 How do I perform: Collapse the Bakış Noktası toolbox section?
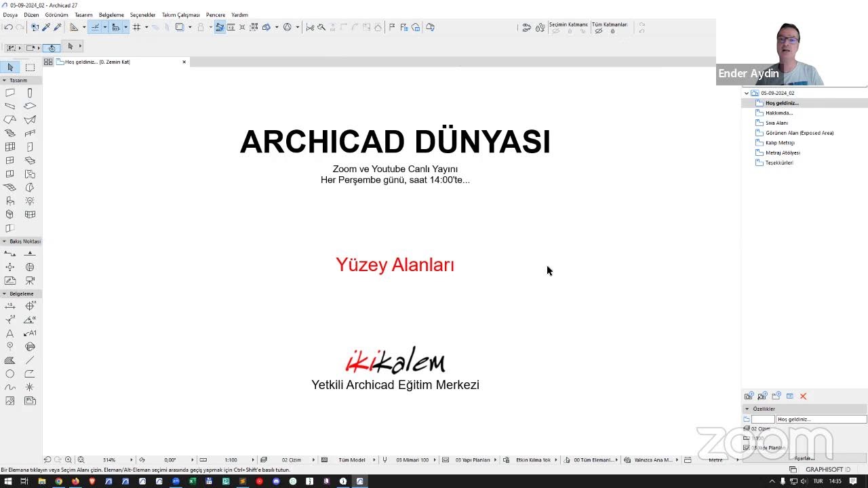coord(5,241)
